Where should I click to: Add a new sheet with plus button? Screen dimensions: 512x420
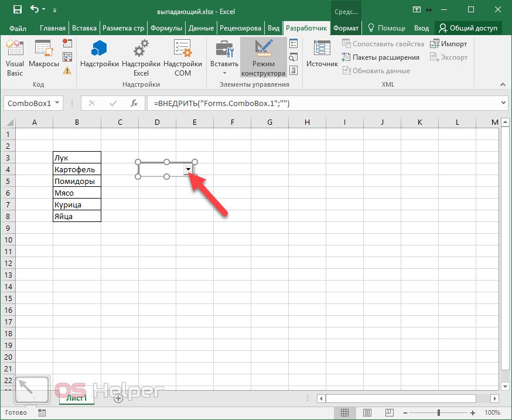(x=118, y=398)
